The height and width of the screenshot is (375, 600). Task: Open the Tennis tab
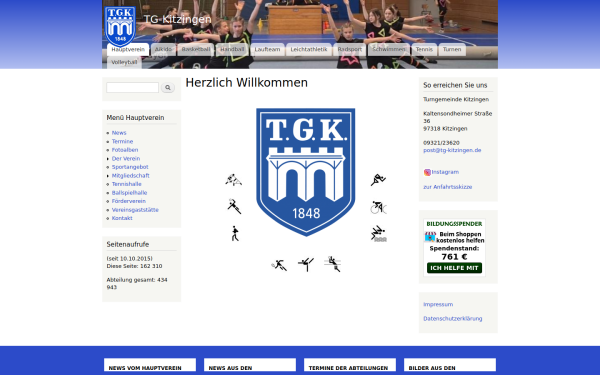pos(424,49)
